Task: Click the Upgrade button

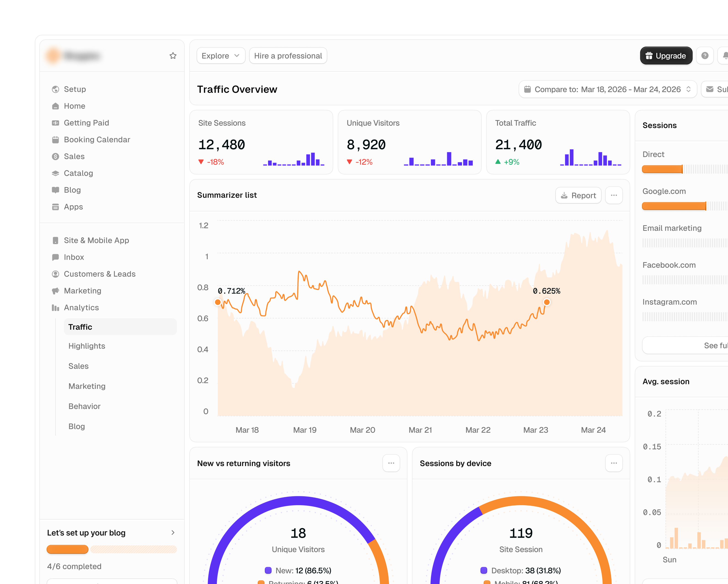Action: pyautogui.click(x=666, y=56)
